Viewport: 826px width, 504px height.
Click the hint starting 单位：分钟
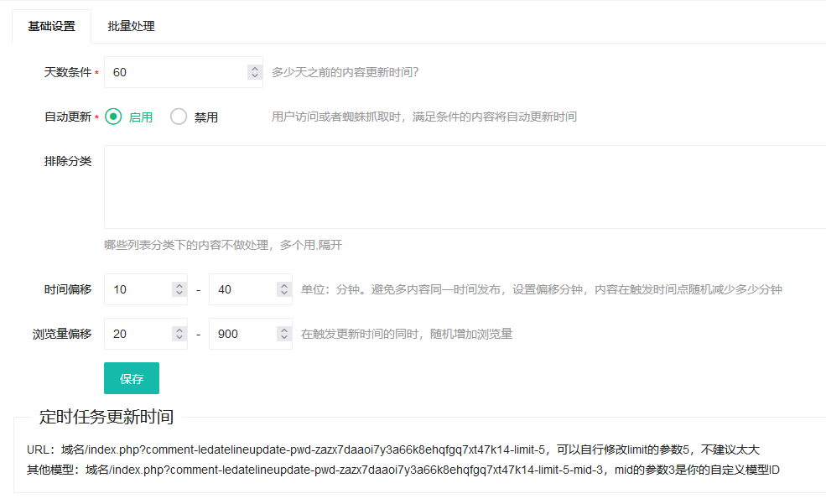(542, 289)
